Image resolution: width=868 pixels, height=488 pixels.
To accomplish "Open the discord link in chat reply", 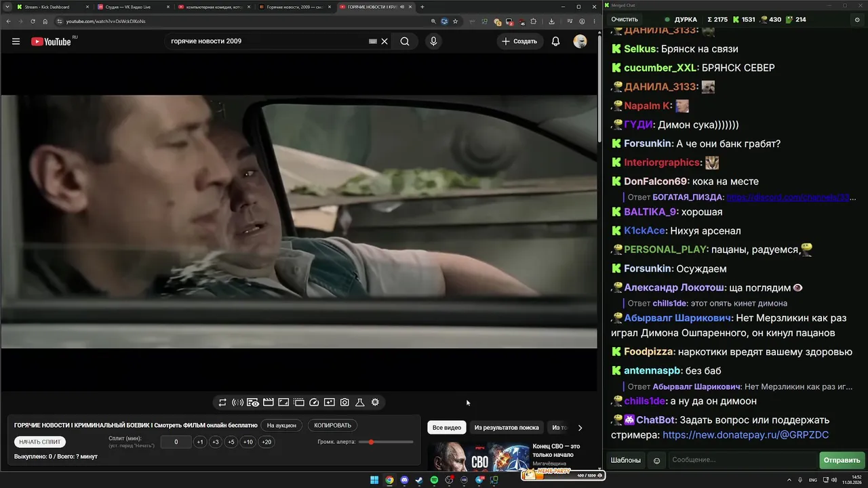I will [x=787, y=197].
